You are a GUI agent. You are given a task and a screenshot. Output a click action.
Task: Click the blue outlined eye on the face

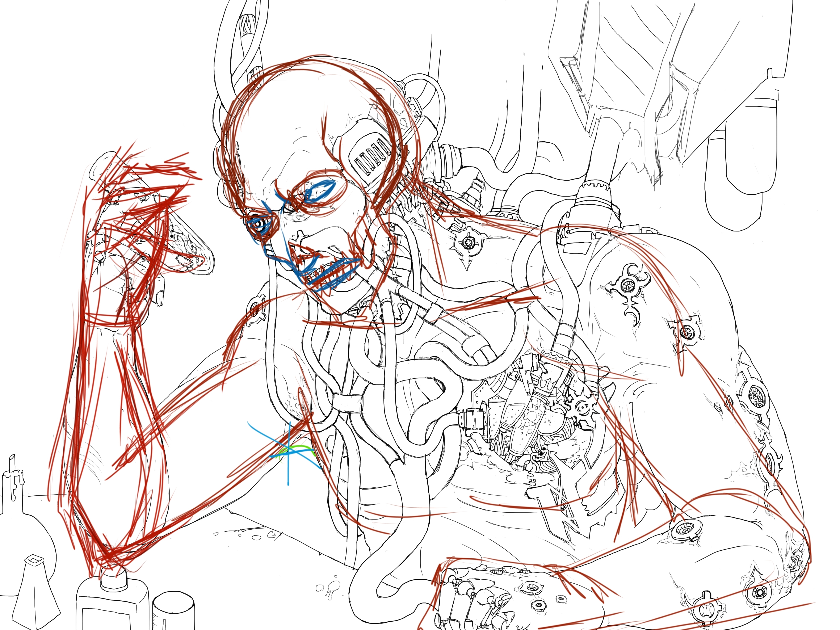click(321, 191)
